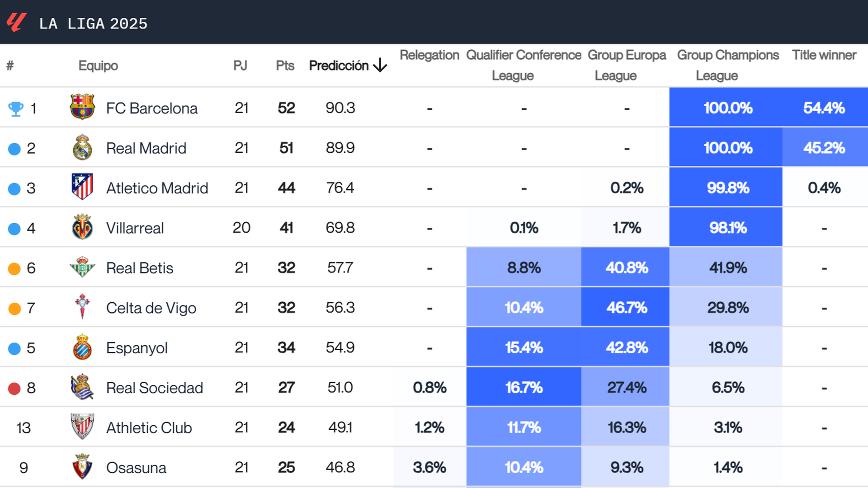Select the Atletico Madrid crest
The width and height of the screenshot is (868, 488).
tap(82, 188)
